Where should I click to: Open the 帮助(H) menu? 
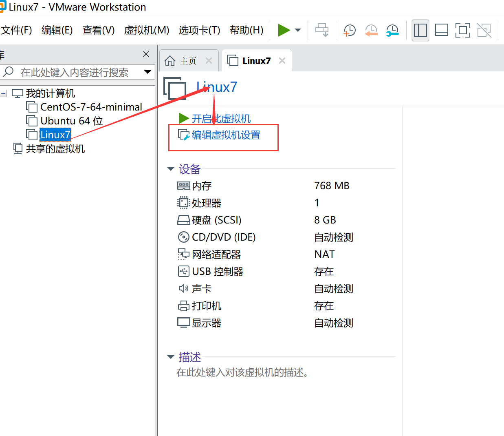coord(246,30)
